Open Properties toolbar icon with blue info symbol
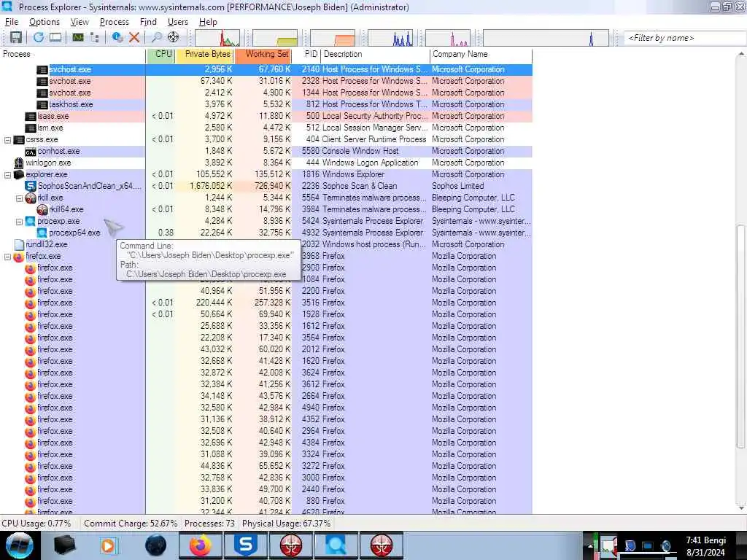This screenshot has width=747, height=560. pyautogui.click(x=117, y=37)
